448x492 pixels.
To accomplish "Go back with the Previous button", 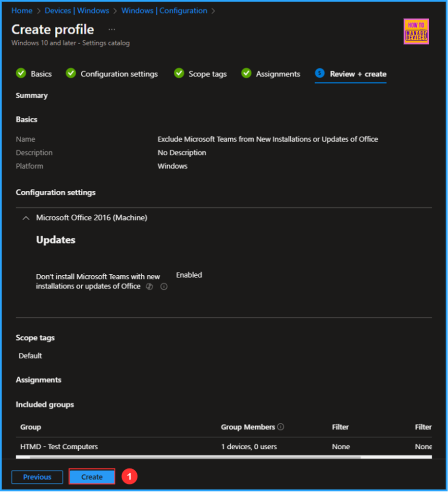I will [37, 477].
